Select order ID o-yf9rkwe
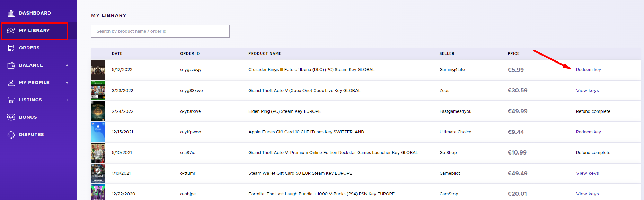 [190, 111]
